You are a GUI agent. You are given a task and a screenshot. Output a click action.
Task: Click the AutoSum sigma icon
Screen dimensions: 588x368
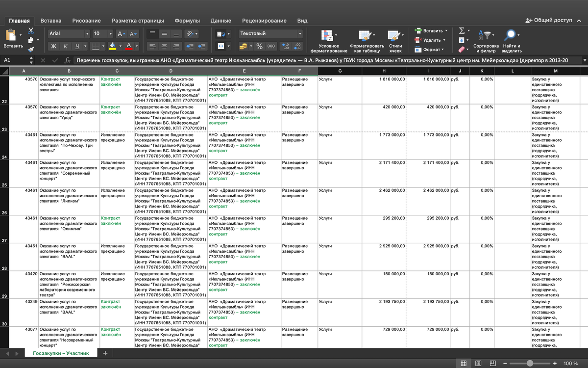(462, 30)
